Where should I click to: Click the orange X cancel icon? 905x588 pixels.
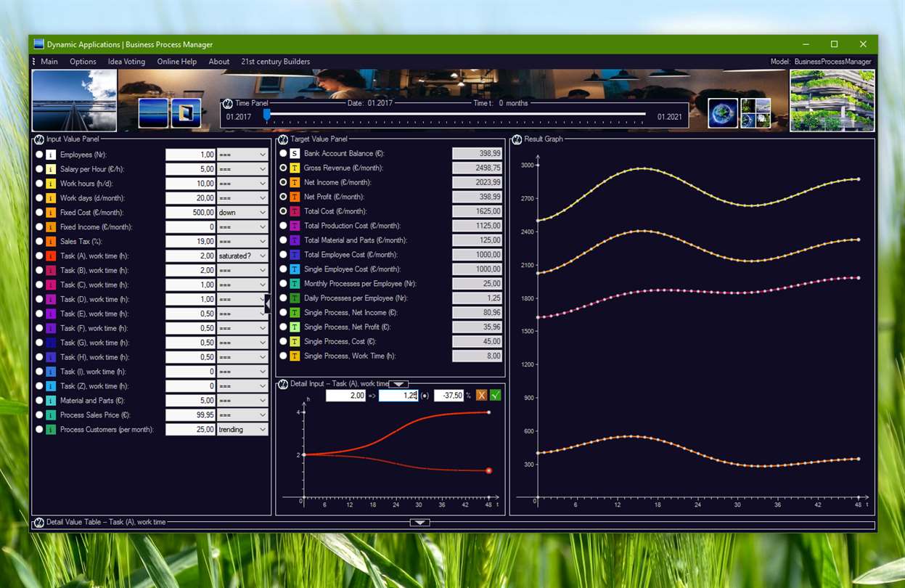(x=482, y=396)
